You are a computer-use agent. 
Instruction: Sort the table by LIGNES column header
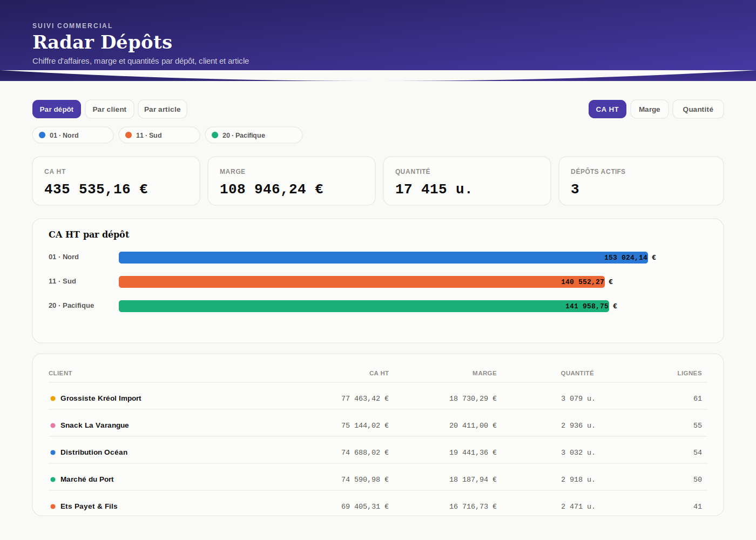coord(690,373)
